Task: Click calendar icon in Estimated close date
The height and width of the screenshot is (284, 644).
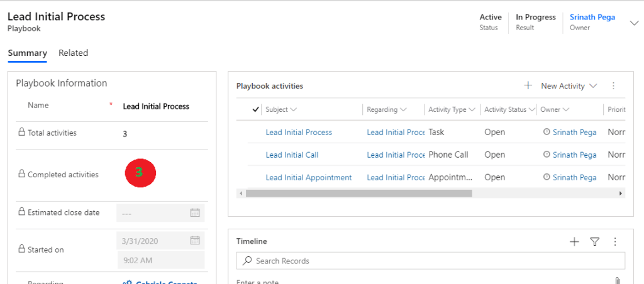Action: pos(195,213)
